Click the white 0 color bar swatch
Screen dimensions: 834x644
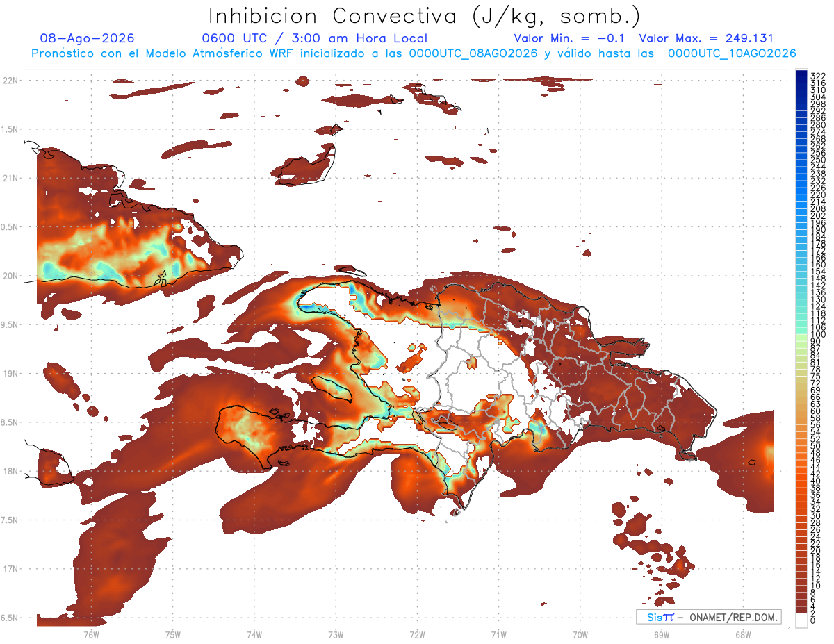click(x=801, y=622)
